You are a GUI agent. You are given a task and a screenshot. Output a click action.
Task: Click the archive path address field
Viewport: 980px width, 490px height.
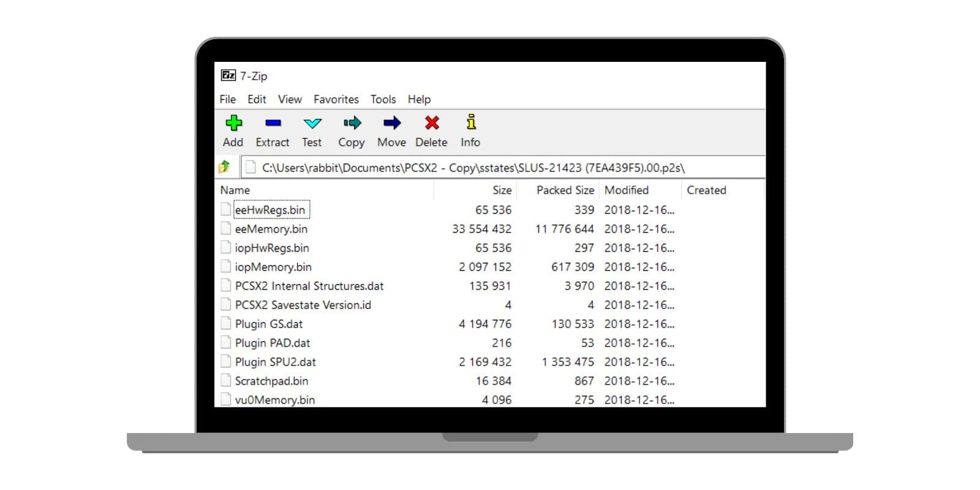pos(502,167)
